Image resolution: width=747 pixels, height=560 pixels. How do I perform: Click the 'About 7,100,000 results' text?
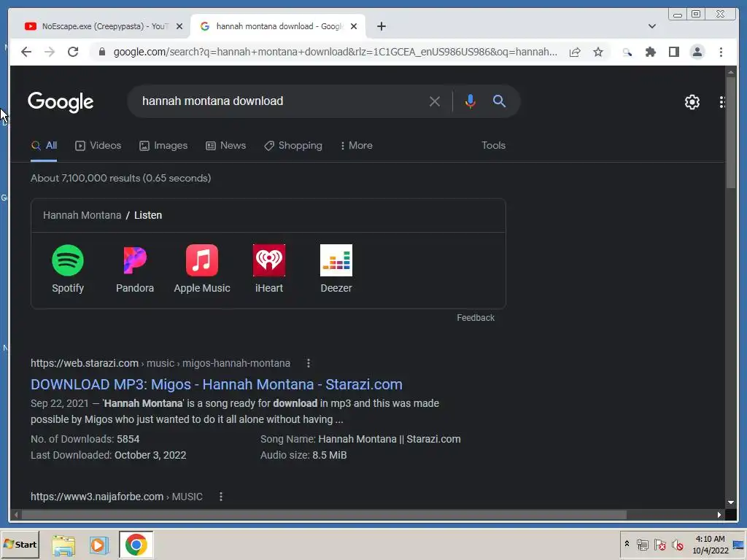(120, 178)
